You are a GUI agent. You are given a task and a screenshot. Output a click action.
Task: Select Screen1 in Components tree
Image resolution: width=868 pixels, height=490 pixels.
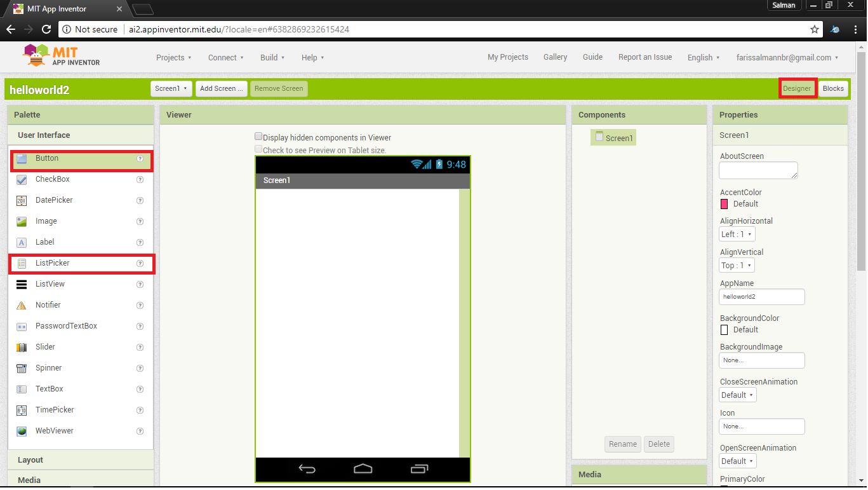pyautogui.click(x=613, y=138)
